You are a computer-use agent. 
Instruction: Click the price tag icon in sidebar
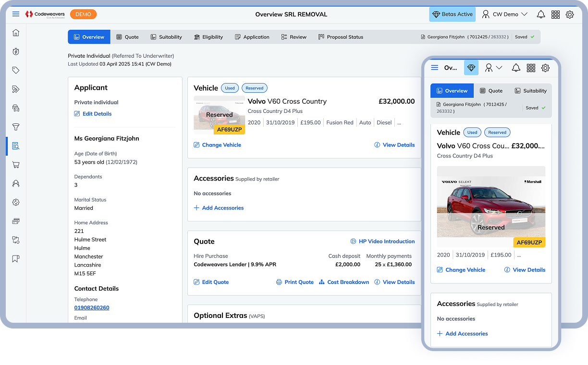(x=16, y=70)
